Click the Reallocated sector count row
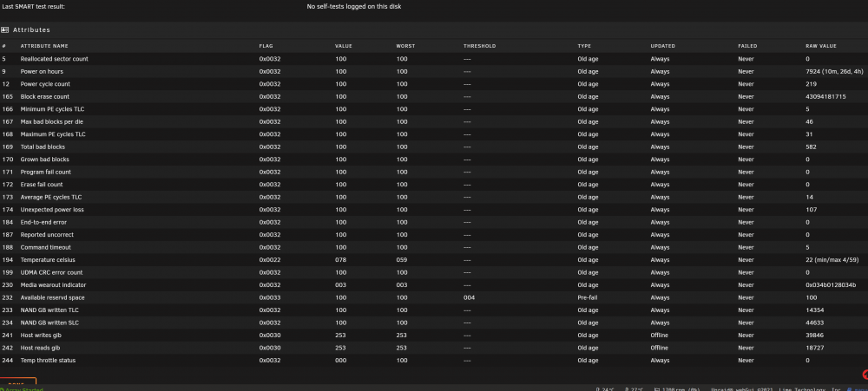The width and height of the screenshot is (868, 391). tap(434, 59)
